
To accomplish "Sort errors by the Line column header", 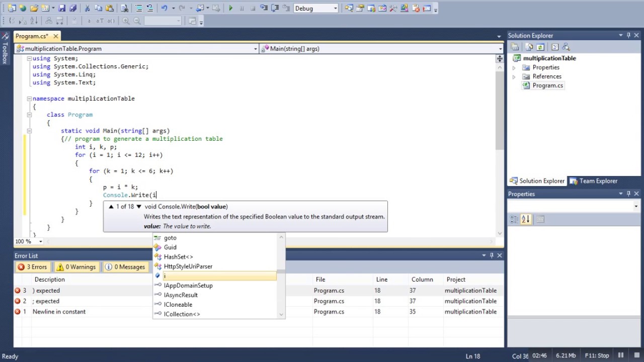I will point(382,280).
